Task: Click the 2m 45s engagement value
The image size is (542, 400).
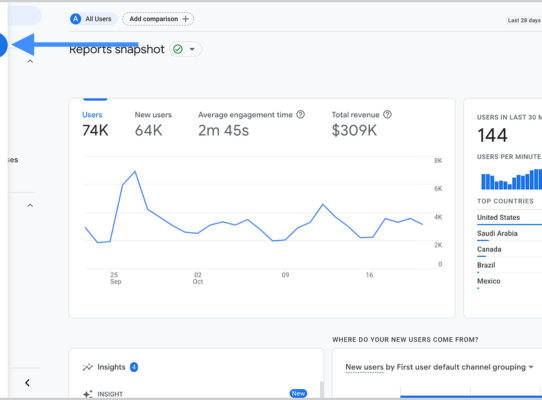Action: (223, 131)
